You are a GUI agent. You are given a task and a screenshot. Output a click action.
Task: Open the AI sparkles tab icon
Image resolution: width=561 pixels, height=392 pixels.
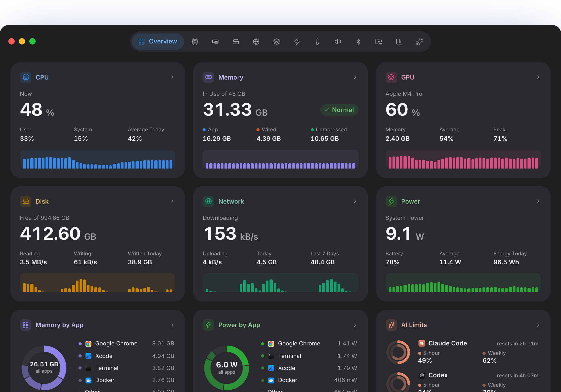point(419,42)
